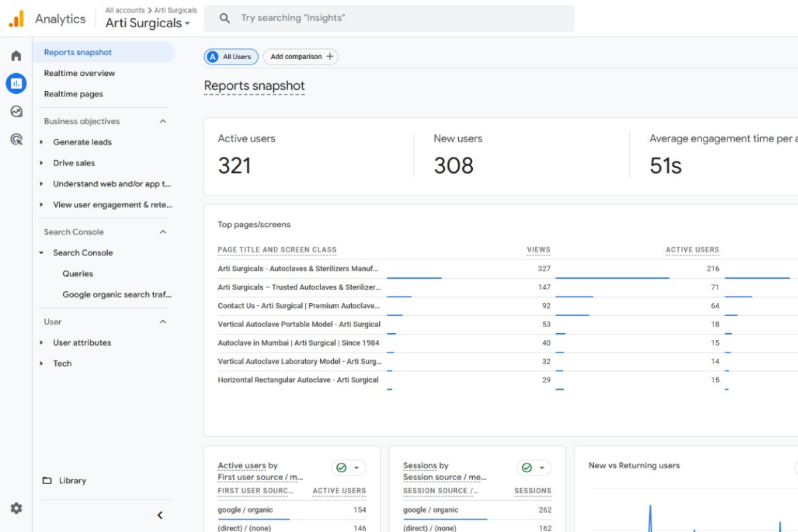Collapse the report navigation chevron
Screen dimensions: 798x532
[x=160, y=515]
